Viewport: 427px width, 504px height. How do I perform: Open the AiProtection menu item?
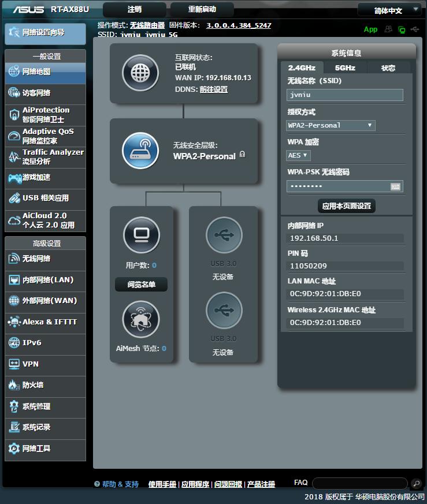click(x=46, y=115)
